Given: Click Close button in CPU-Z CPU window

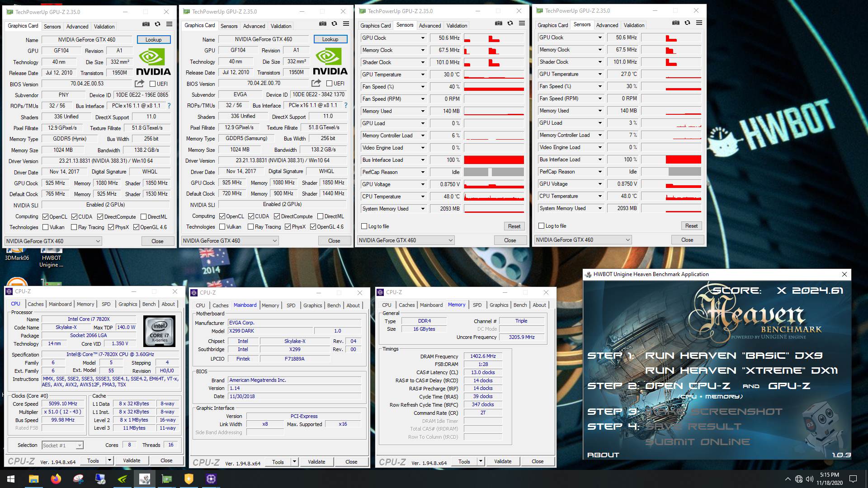Looking at the screenshot, I should click(x=166, y=461).
